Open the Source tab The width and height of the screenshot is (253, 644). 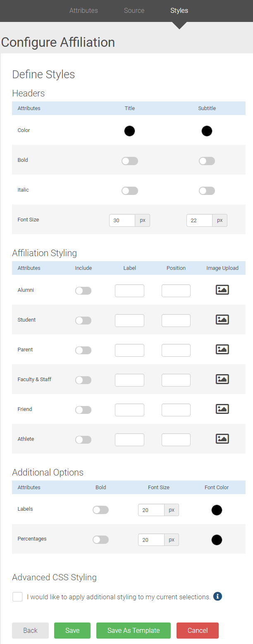134,10
